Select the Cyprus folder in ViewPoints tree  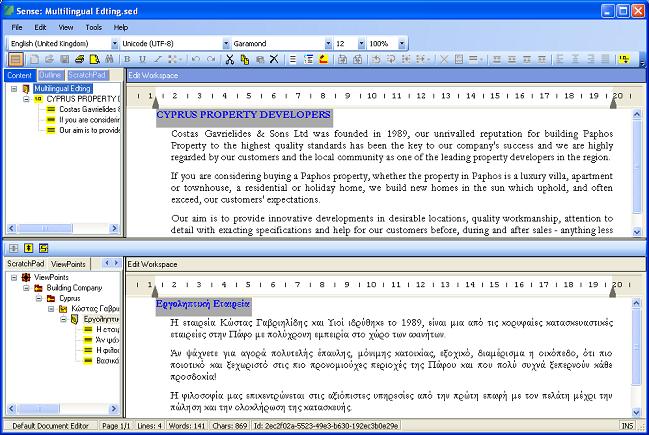click(68, 298)
